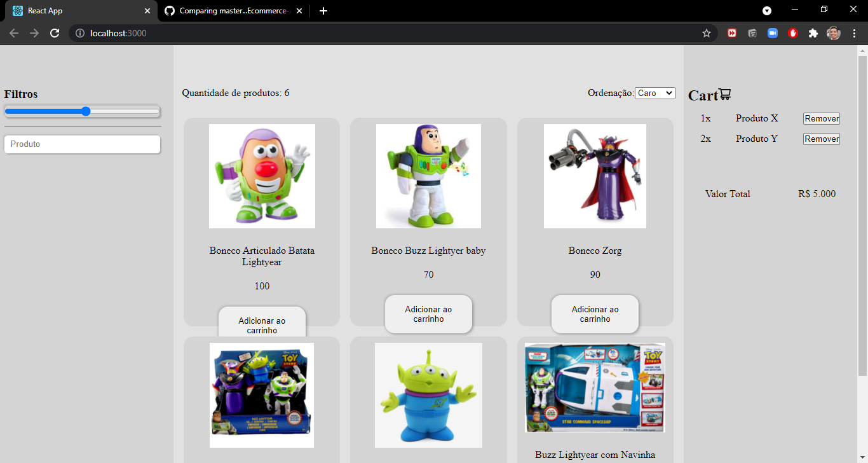
Task: Click the green alien toy image
Action: [x=428, y=395]
